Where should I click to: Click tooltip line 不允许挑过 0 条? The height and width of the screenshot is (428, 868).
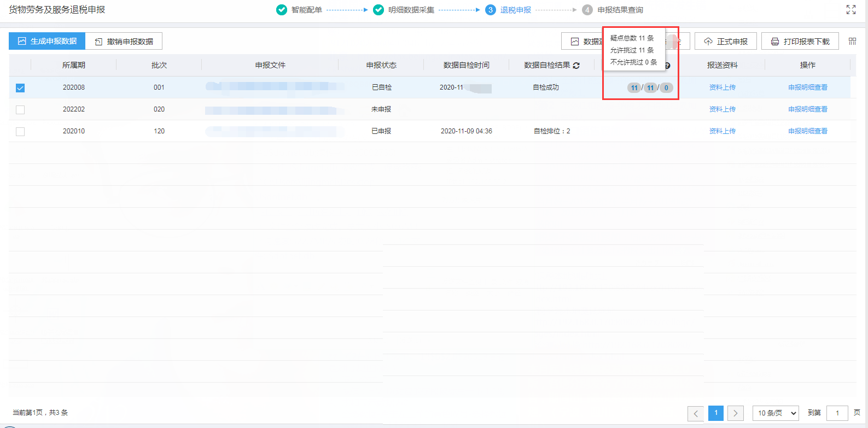tap(634, 62)
